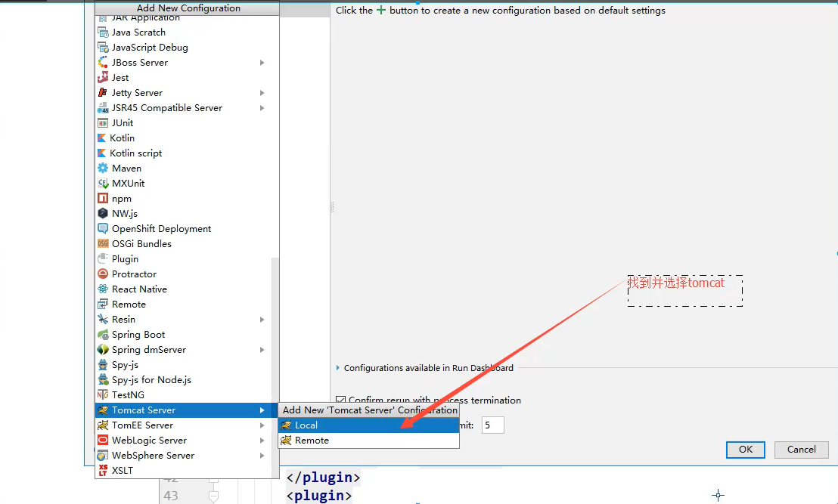
Task: Expand Jetty Server submenu arrow
Action: (262, 93)
